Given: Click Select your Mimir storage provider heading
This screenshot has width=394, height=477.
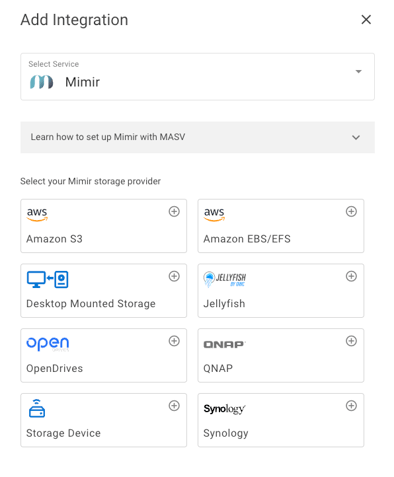Looking at the screenshot, I should tap(90, 181).
